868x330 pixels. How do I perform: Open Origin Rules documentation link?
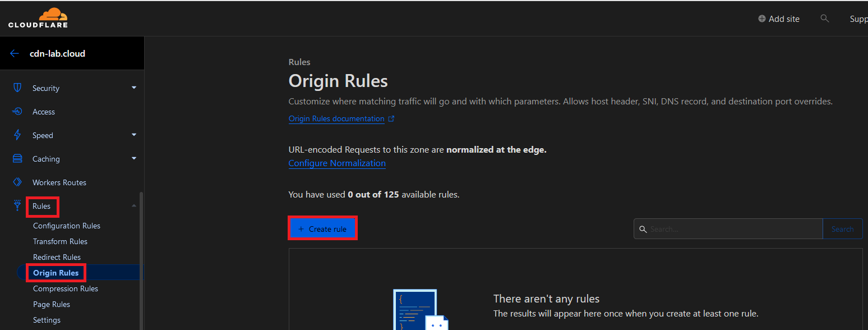336,119
